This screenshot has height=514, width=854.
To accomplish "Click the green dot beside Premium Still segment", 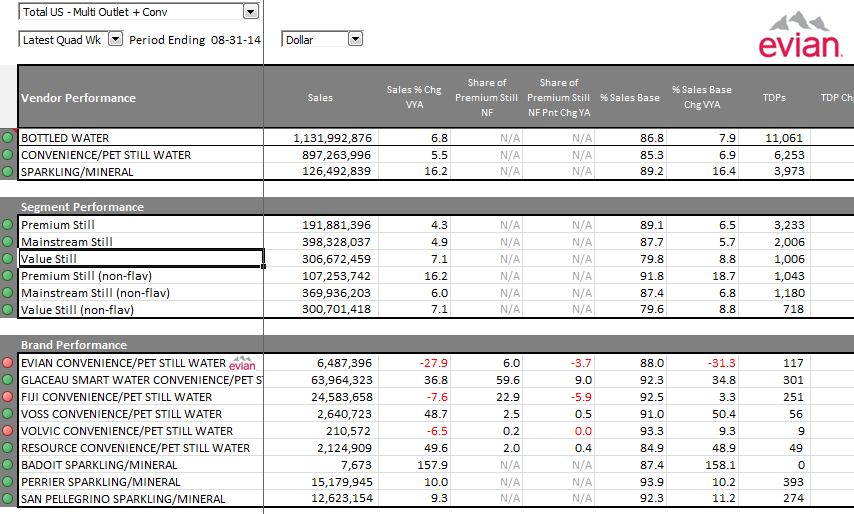I will 8,225.
